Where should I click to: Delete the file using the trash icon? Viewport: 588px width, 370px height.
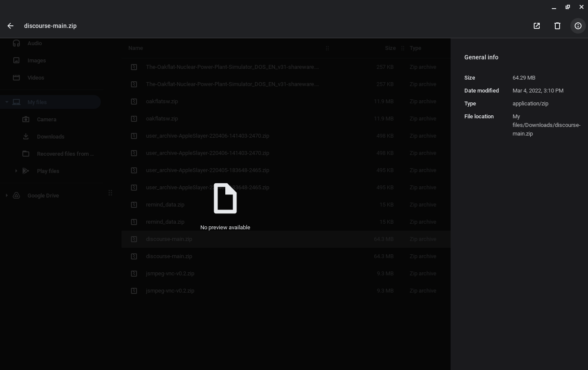(557, 26)
